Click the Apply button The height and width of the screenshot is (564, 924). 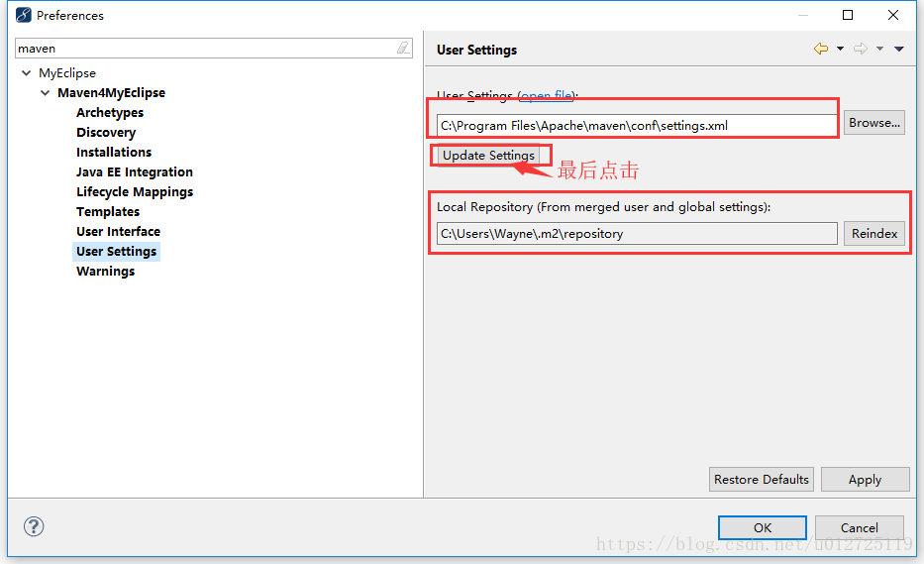click(865, 479)
